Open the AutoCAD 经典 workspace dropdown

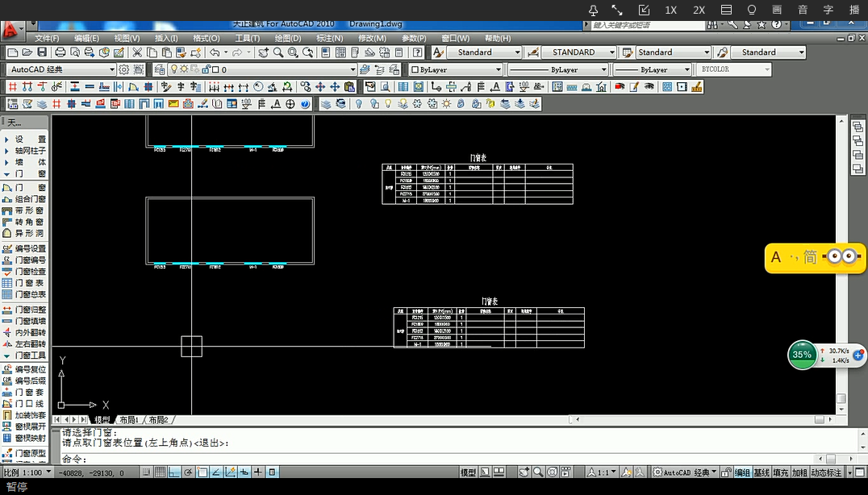tap(61, 70)
